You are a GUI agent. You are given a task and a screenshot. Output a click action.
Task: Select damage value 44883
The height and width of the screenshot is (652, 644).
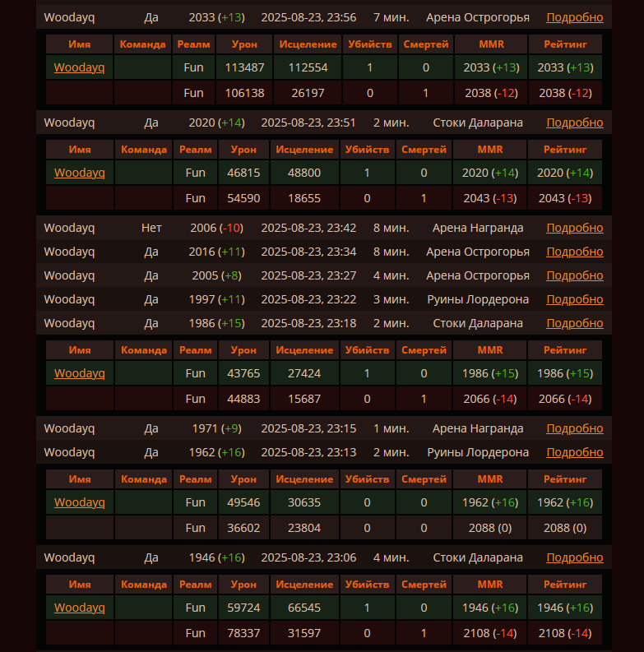[243, 399]
